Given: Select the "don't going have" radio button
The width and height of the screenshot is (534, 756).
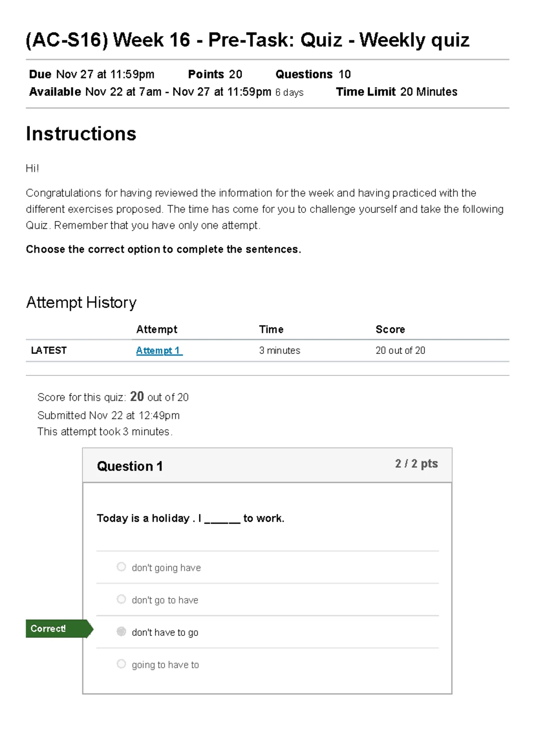Looking at the screenshot, I should pyautogui.click(x=121, y=567).
